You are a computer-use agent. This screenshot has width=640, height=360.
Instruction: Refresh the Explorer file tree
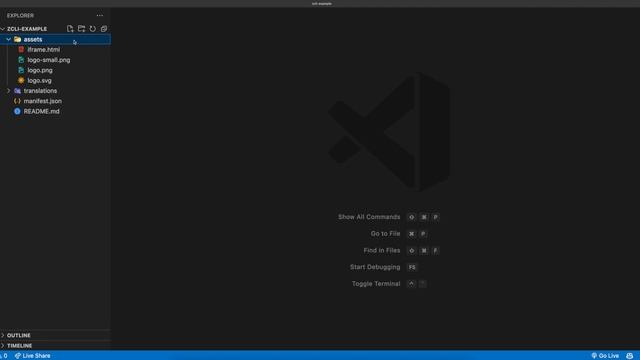(x=93, y=29)
